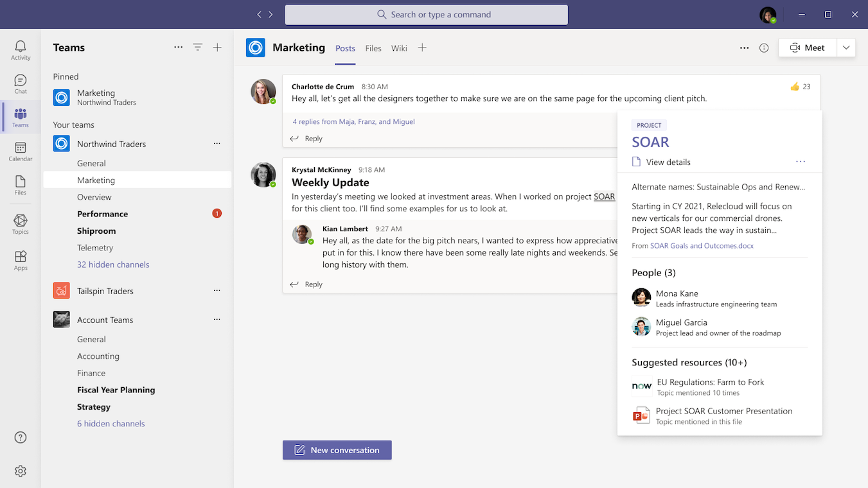
Task: Click the Help question mark icon
Action: 20,437
